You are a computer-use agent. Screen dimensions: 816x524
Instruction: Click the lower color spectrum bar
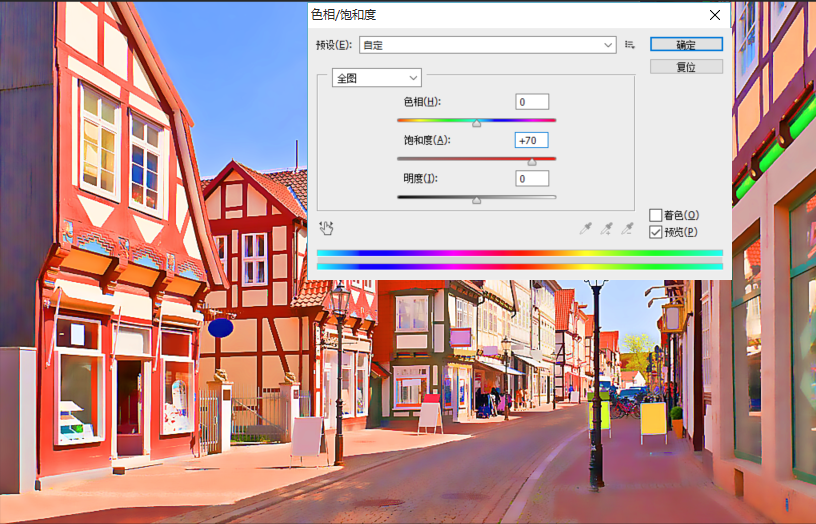click(520, 266)
